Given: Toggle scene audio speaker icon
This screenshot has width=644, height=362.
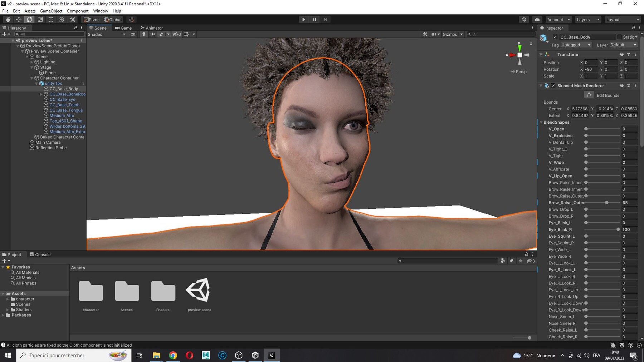Looking at the screenshot, I should (x=152, y=34).
